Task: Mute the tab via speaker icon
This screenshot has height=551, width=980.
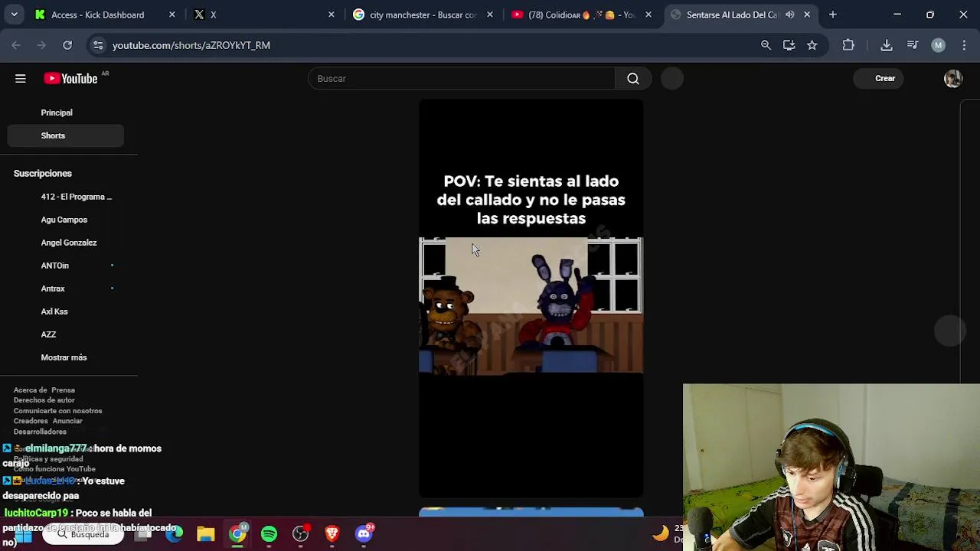Action: click(790, 15)
